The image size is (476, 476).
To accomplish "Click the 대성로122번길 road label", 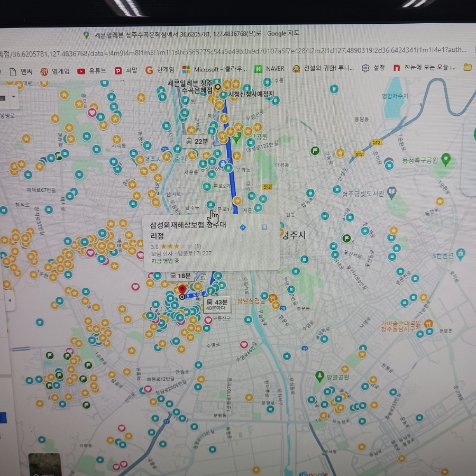I will 262,146.
